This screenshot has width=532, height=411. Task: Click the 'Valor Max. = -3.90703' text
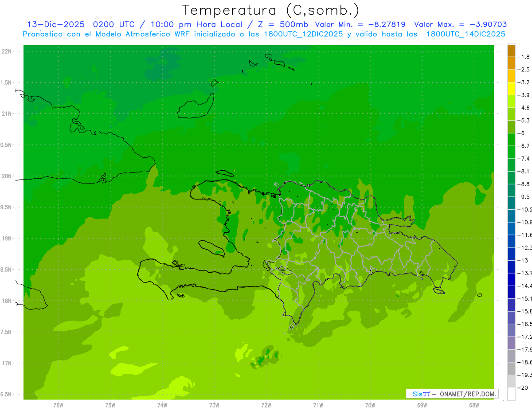[x=461, y=24]
